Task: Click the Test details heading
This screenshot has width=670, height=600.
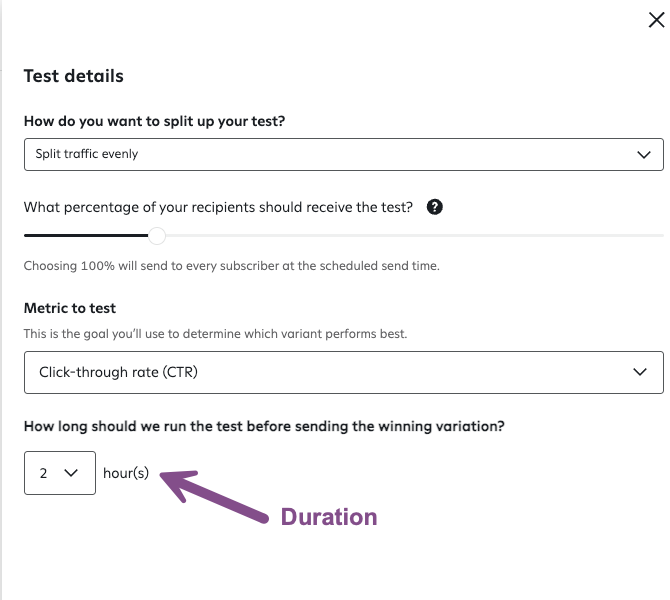Action: pyautogui.click(x=74, y=76)
